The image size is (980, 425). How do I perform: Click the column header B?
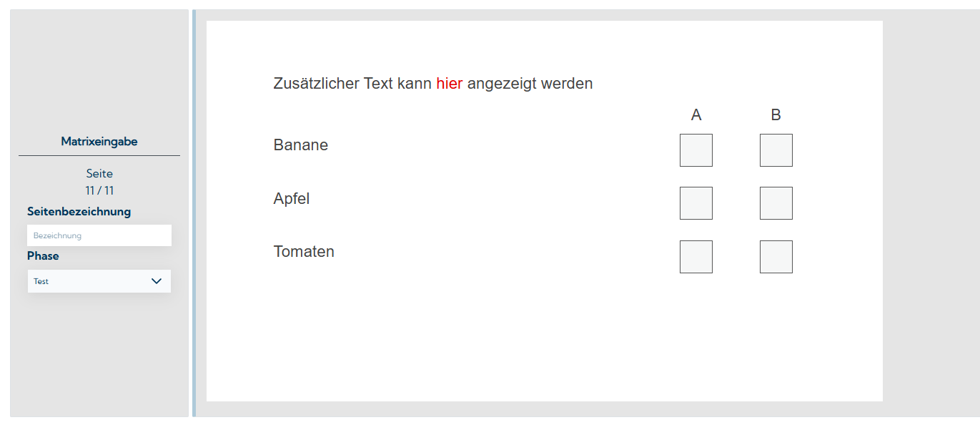(776, 115)
